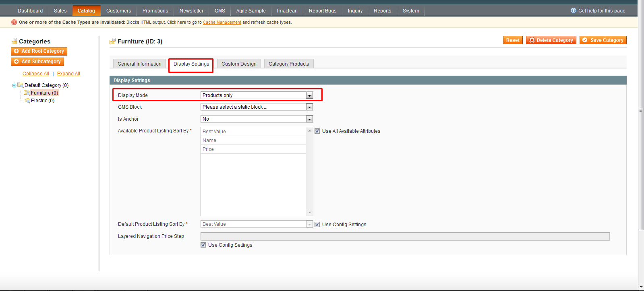Click the Delete Category button
644x291 pixels.
coord(551,40)
